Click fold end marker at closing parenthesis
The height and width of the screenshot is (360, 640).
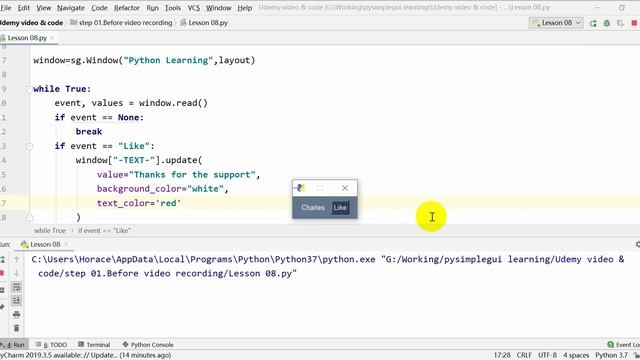[x=29, y=218]
